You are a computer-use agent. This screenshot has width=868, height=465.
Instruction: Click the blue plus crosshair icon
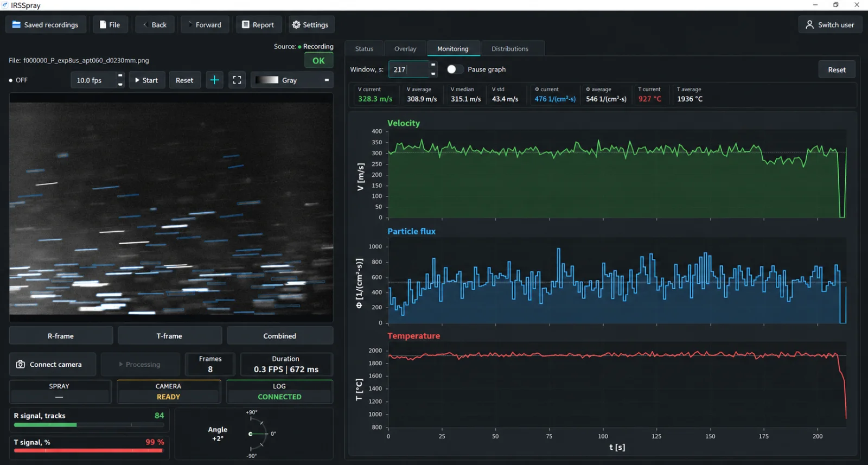coord(215,80)
